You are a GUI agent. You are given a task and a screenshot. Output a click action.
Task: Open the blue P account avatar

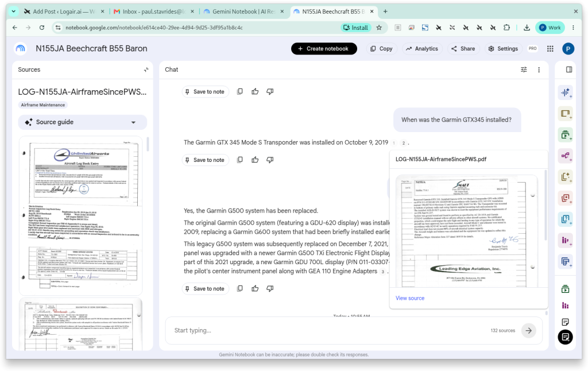click(568, 48)
